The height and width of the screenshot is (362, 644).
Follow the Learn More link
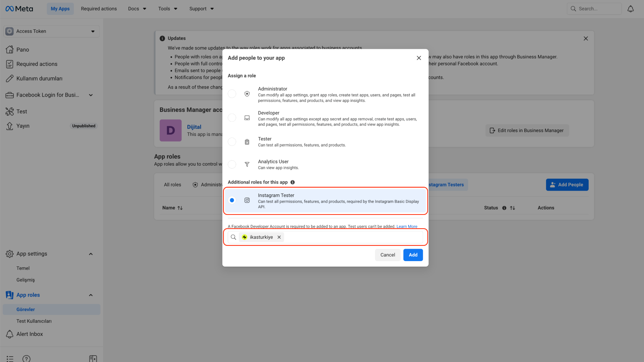(x=407, y=227)
